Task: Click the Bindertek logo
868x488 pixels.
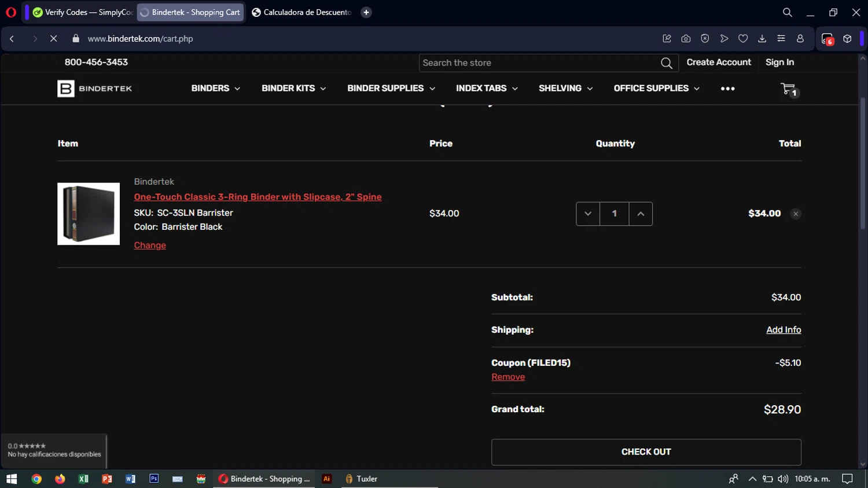Action: [x=95, y=89]
